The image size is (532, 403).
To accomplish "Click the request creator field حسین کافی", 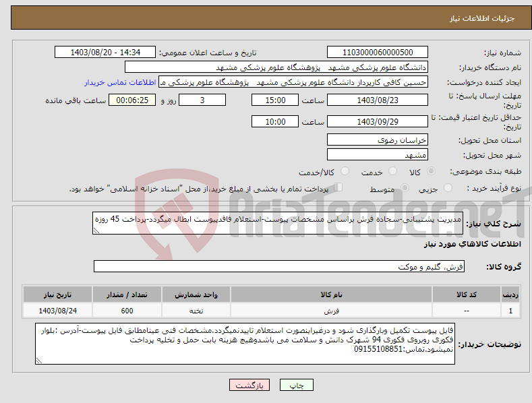I will pos(293,82).
